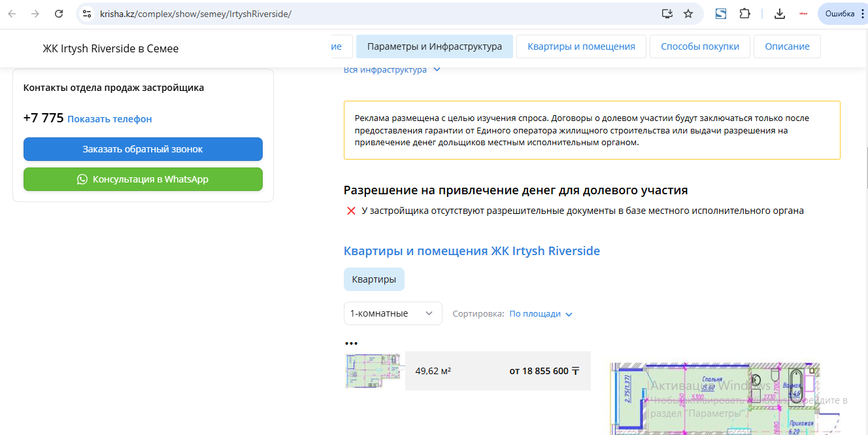Open browser downloads icon

point(779,14)
